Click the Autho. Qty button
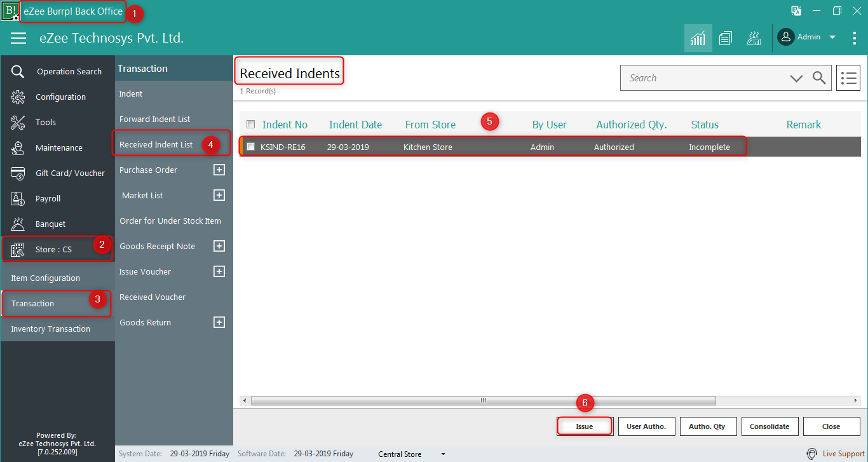Screen dimensions: 868x462 click(x=707, y=426)
